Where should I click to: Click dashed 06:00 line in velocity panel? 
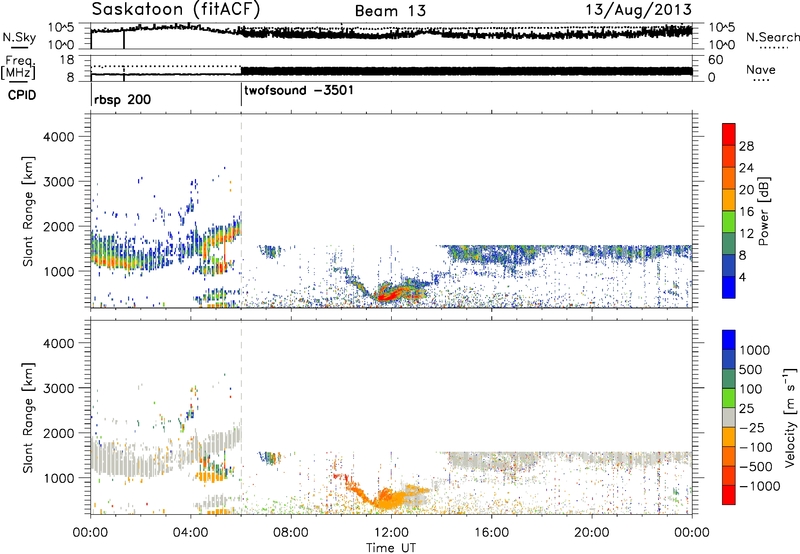(241, 417)
